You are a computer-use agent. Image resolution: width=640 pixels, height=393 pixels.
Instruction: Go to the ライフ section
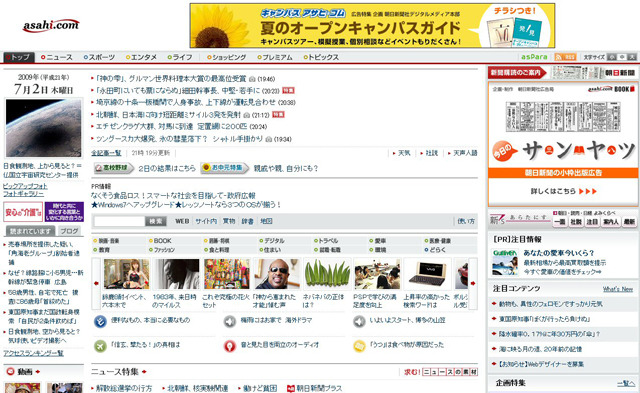[x=180, y=57]
